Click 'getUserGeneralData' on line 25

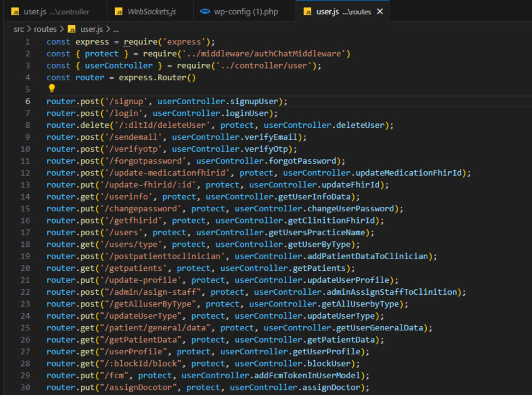(x=380, y=328)
